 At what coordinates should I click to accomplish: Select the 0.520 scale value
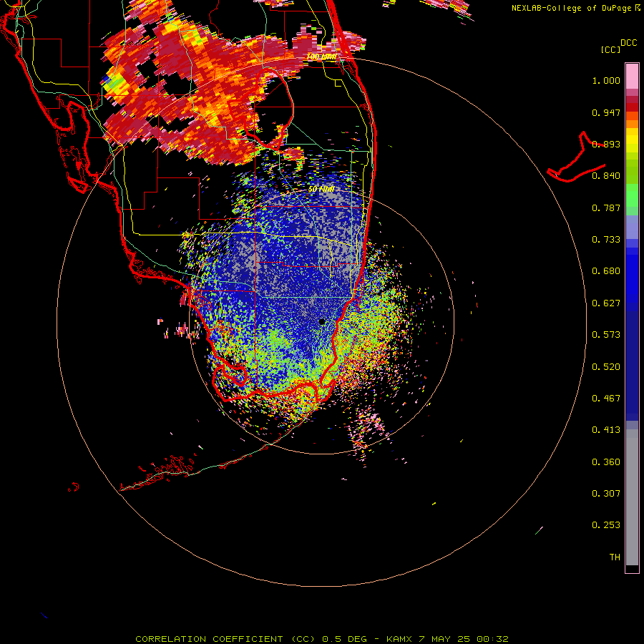click(606, 367)
